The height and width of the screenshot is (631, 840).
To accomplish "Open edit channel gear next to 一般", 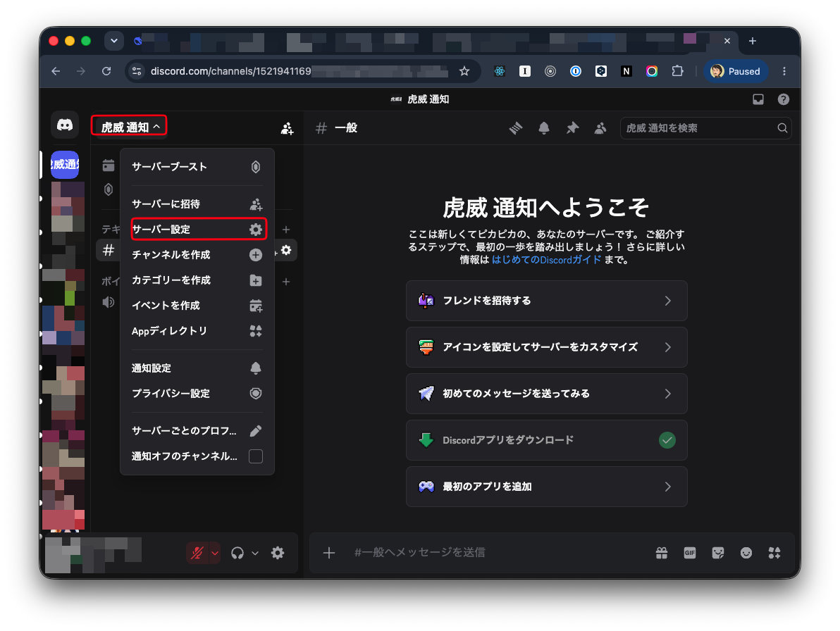I will 286,250.
